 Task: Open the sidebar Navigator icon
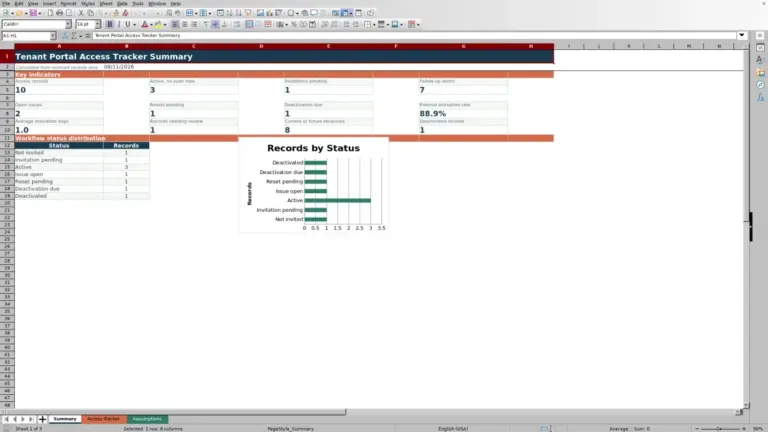pyautogui.click(x=760, y=85)
